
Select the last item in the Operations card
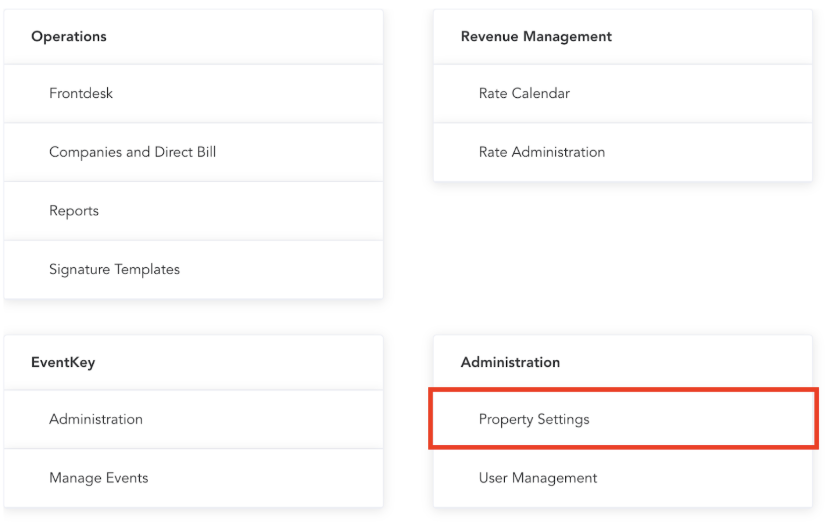(114, 269)
